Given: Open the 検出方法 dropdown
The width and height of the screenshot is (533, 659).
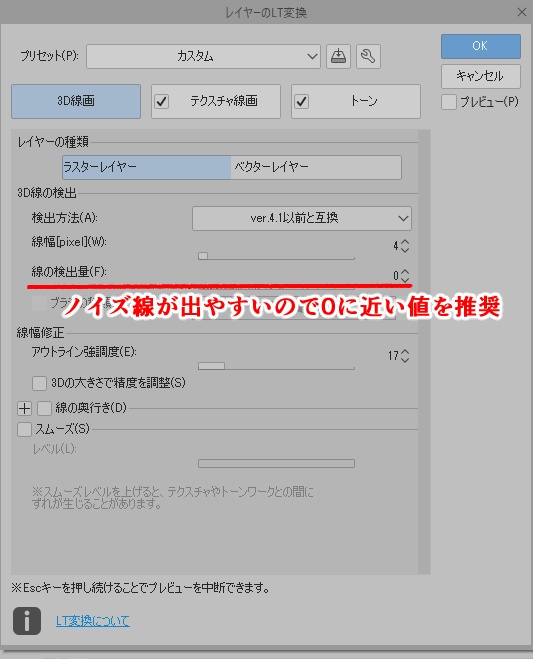Looking at the screenshot, I should (302, 218).
